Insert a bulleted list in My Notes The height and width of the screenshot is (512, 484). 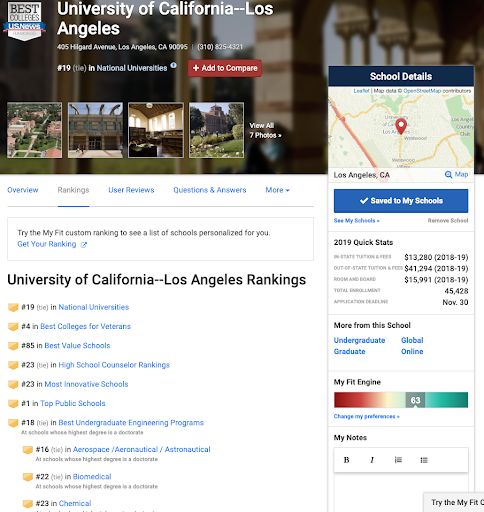click(x=424, y=460)
